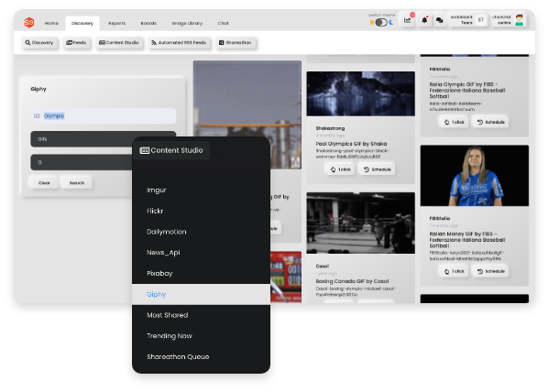
Task: Click the Content Studio toolbar button
Action: (x=119, y=43)
